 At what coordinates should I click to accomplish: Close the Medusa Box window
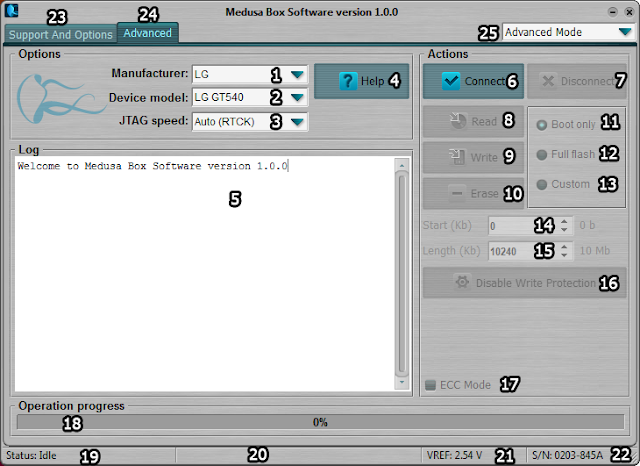[629, 12]
